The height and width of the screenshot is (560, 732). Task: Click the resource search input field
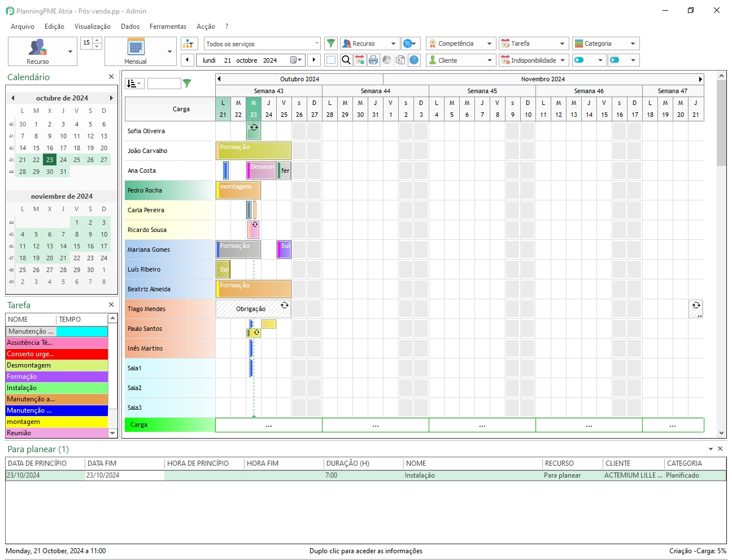tap(164, 84)
